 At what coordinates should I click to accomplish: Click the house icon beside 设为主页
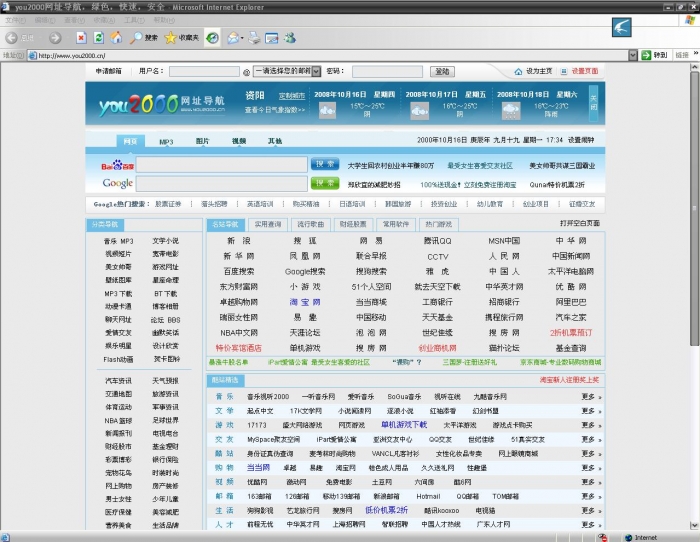click(518, 71)
